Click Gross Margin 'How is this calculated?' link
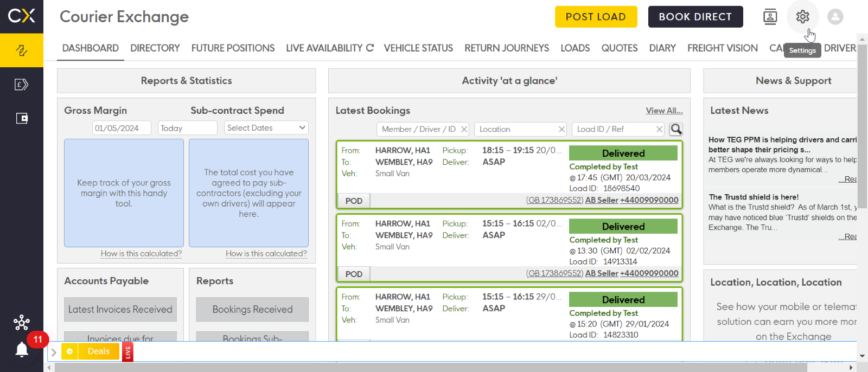 click(x=141, y=253)
